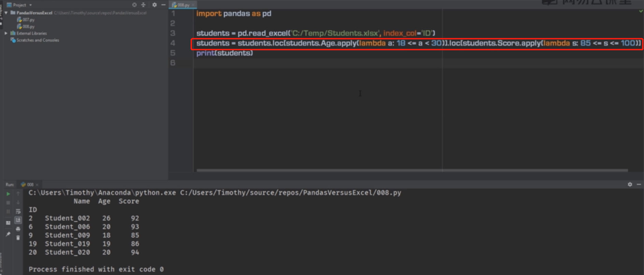The image size is (644, 275).
Task: Click the Student_020 row in output
Action: [84, 253]
